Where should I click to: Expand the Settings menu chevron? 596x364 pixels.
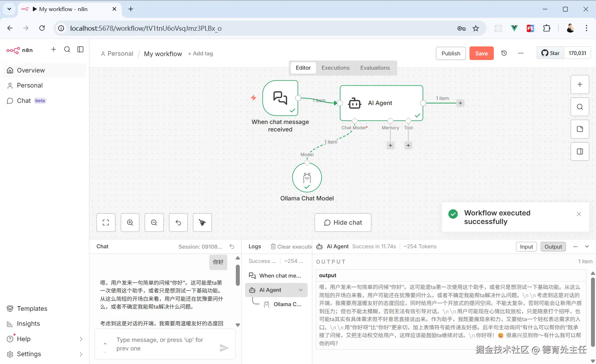[x=81, y=354]
